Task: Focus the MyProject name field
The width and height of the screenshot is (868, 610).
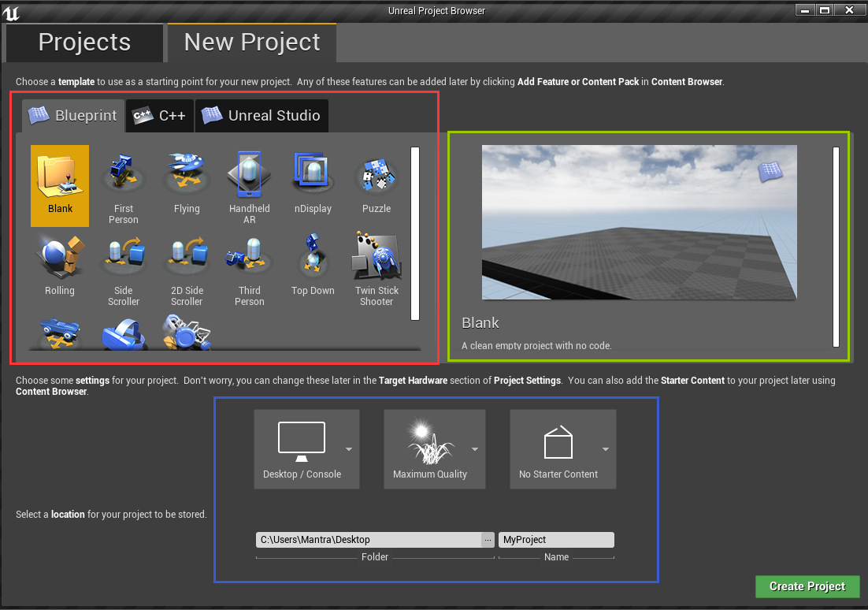Action: pos(556,540)
